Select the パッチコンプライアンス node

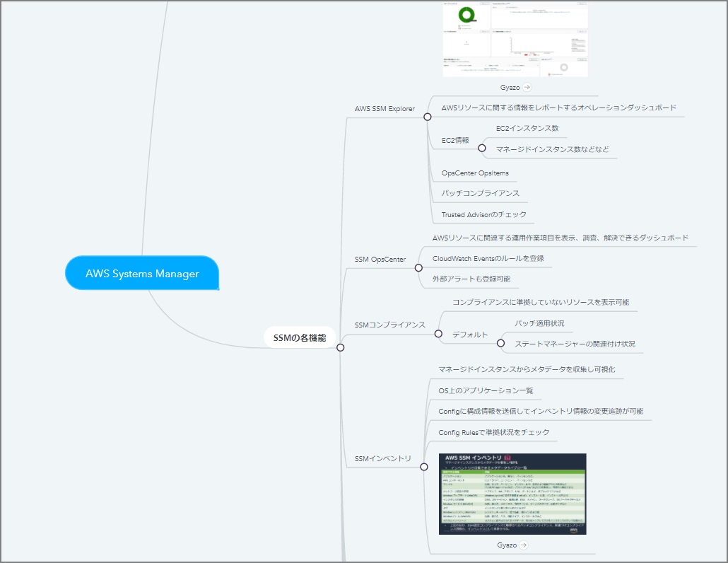pos(480,193)
